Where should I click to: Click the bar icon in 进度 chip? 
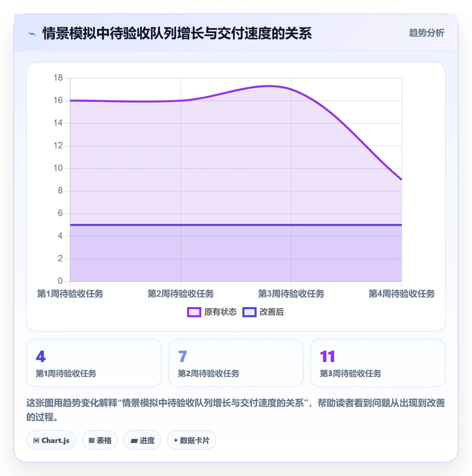pyautogui.click(x=134, y=441)
